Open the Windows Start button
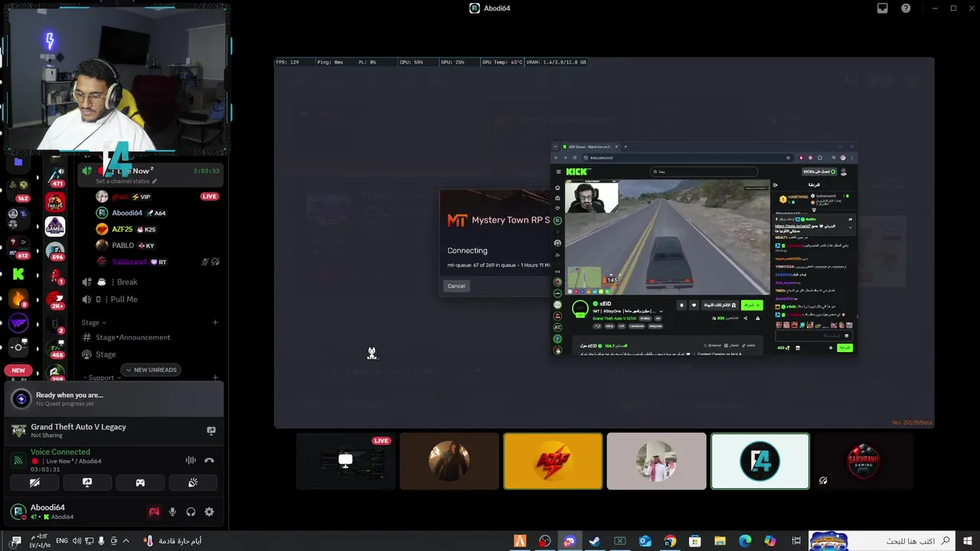This screenshot has height=551, width=980. pos(967,541)
